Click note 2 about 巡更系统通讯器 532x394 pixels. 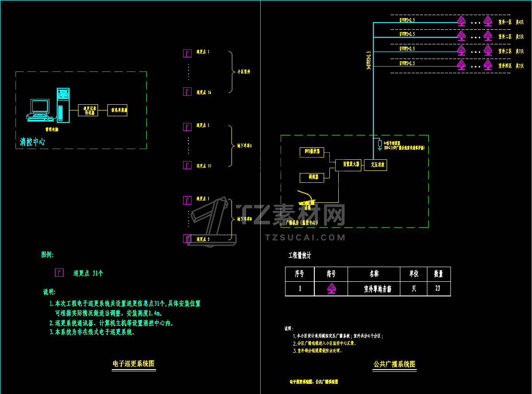pyautogui.click(x=111, y=323)
